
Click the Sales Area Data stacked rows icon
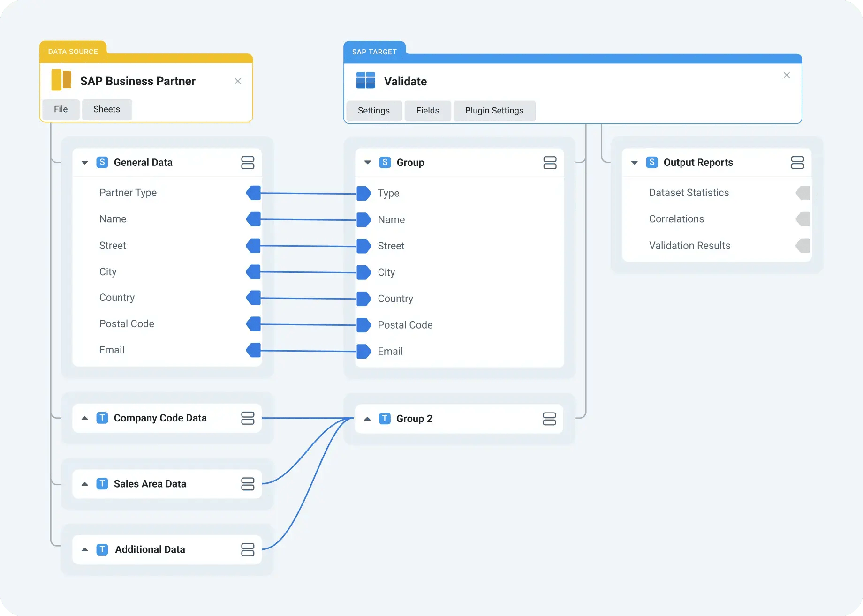point(248,484)
